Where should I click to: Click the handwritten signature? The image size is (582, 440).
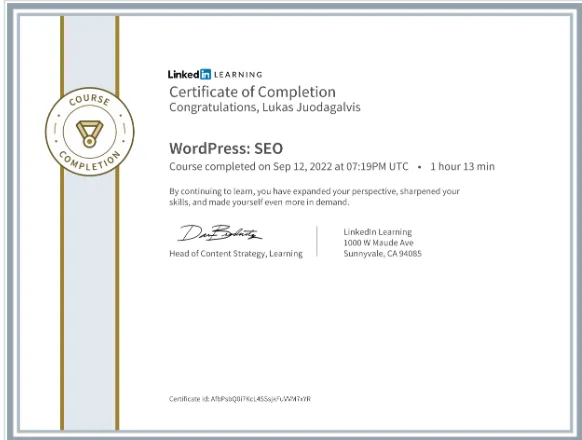coord(219,233)
